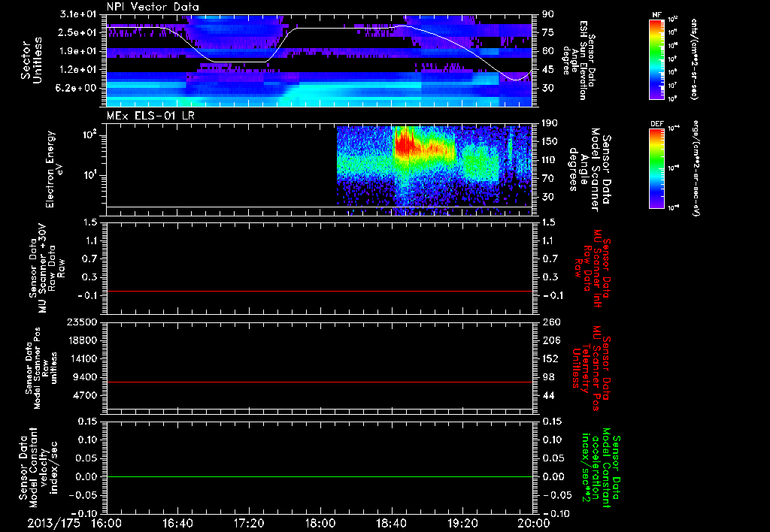770x532 pixels.
Task: Click the red "MU Scanner Intt Raw Data" label
Action: [x=592, y=268]
